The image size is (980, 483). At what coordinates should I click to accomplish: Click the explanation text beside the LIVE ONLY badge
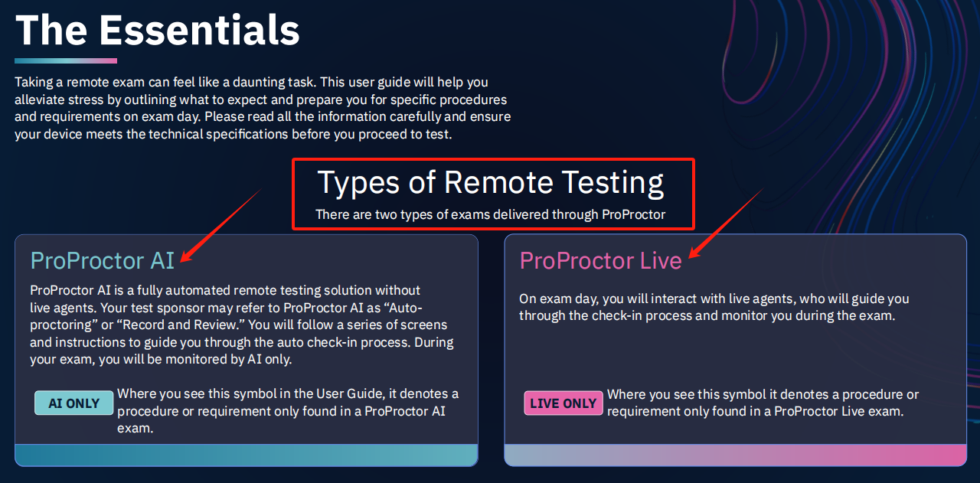(762, 403)
